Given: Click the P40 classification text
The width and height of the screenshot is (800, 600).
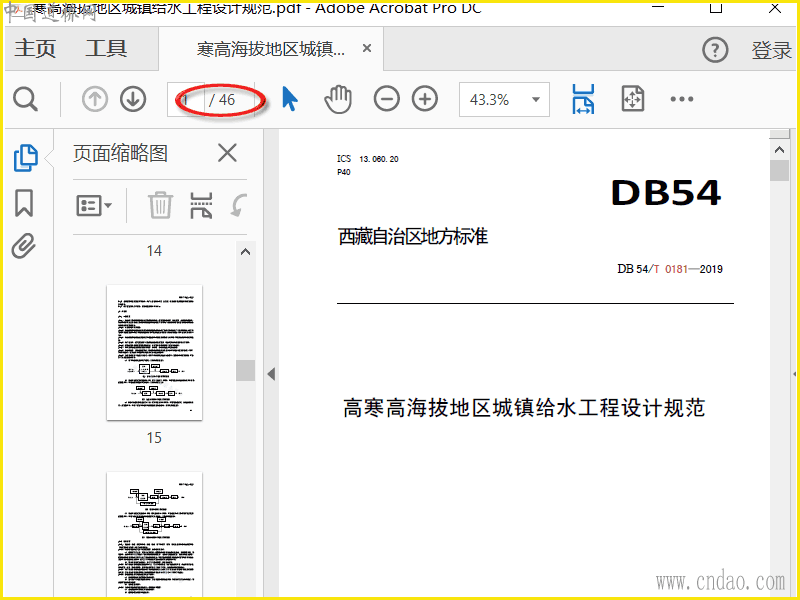Looking at the screenshot, I should pyautogui.click(x=343, y=172).
